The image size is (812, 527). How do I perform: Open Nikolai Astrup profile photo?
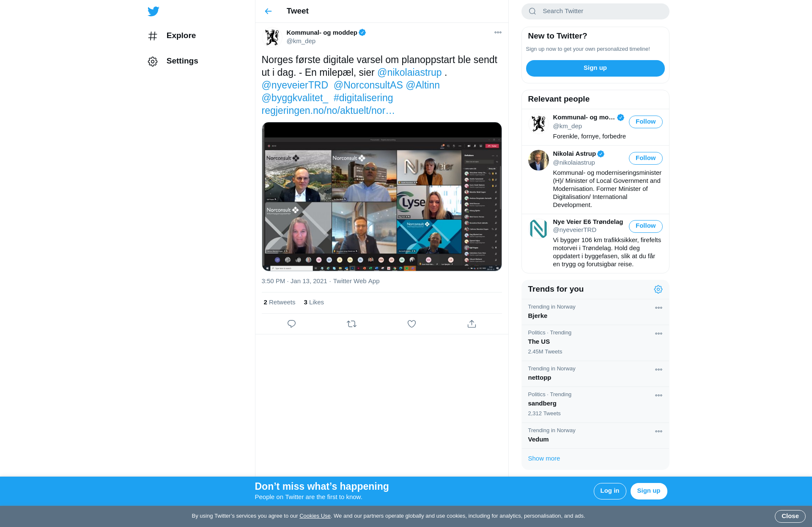[x=538, y=160]
